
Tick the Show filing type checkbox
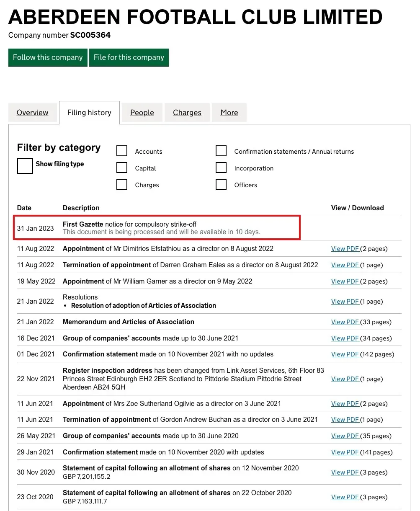(x=25, y=166)
